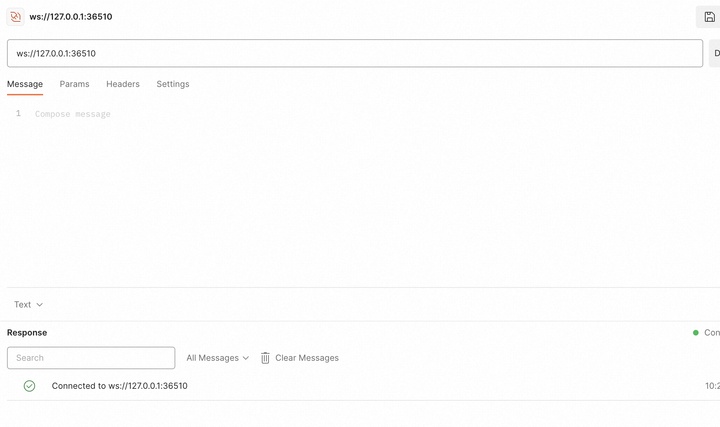This screenshot has height=427, width=720.
Task: Switch to the Message tab
Action: 25,84
